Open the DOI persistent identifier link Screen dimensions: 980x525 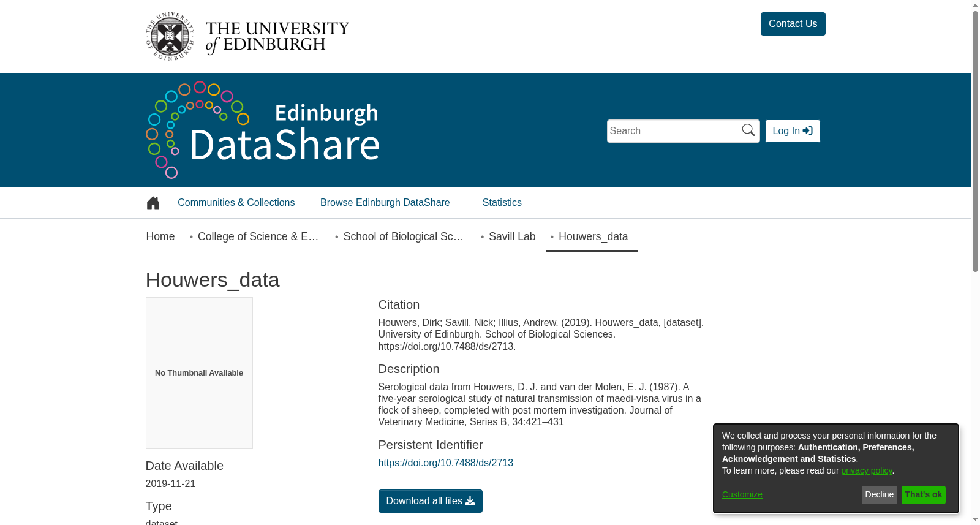[x=445, y=463]
